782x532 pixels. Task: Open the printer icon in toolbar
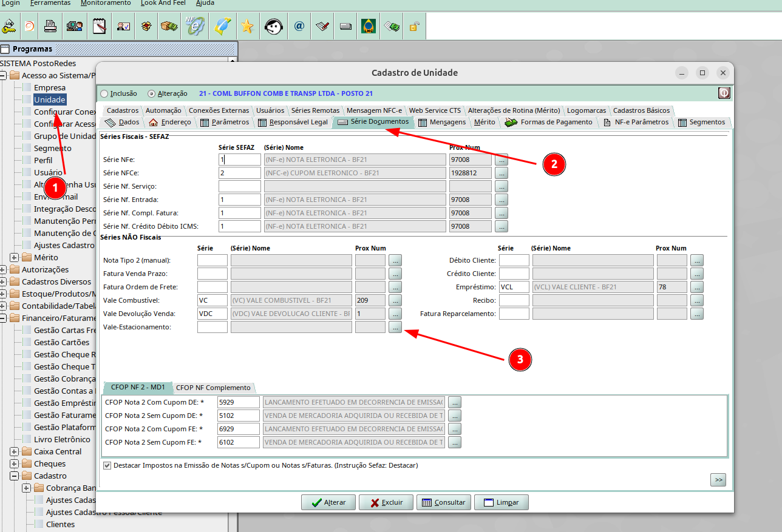(50, 26)
